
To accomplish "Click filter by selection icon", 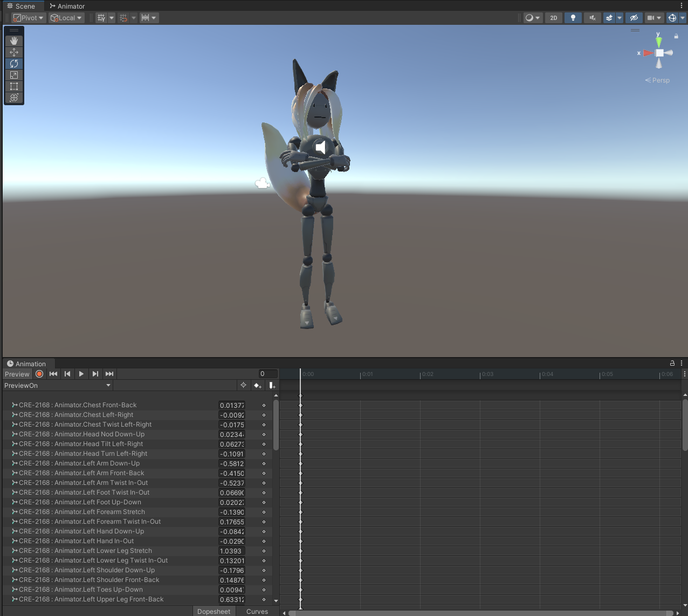I will pos(243,385).
